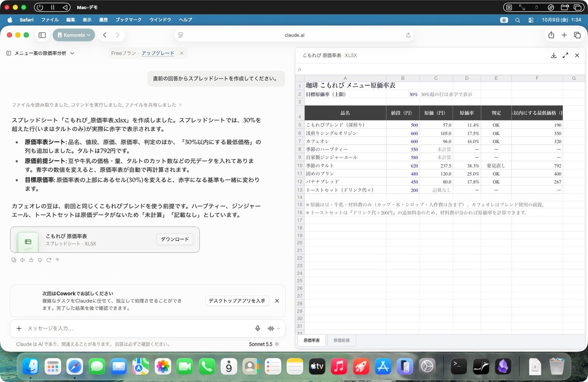Open System Settings from the Dock
Viewport: 588px width, 382px height.
427,367
